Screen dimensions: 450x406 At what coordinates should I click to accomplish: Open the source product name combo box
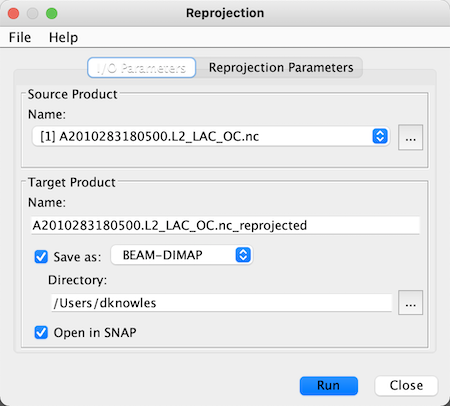pos(211,136)
